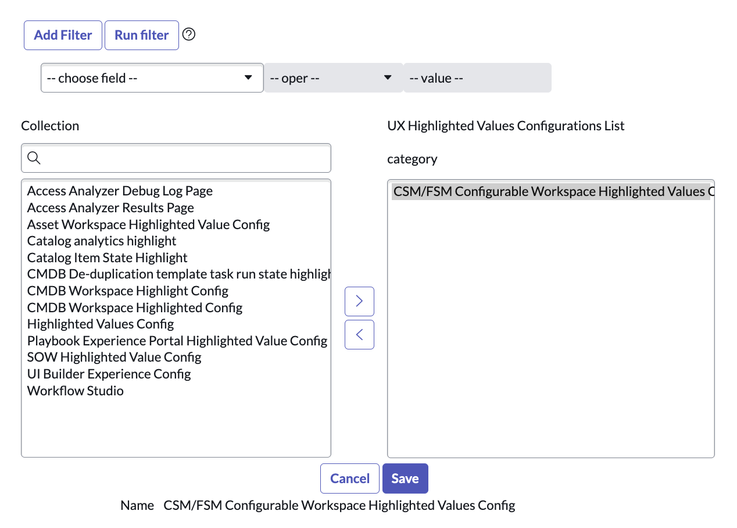The height and width of the screenshot is (528, 737).
Task: Move selected item left with arrow button
Action: [359, 335]
